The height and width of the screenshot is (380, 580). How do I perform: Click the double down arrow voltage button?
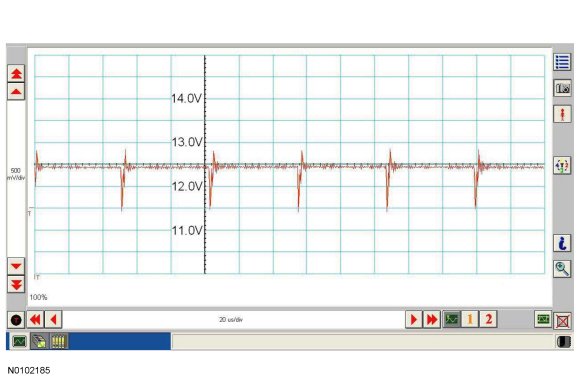[x=16, y=285]
